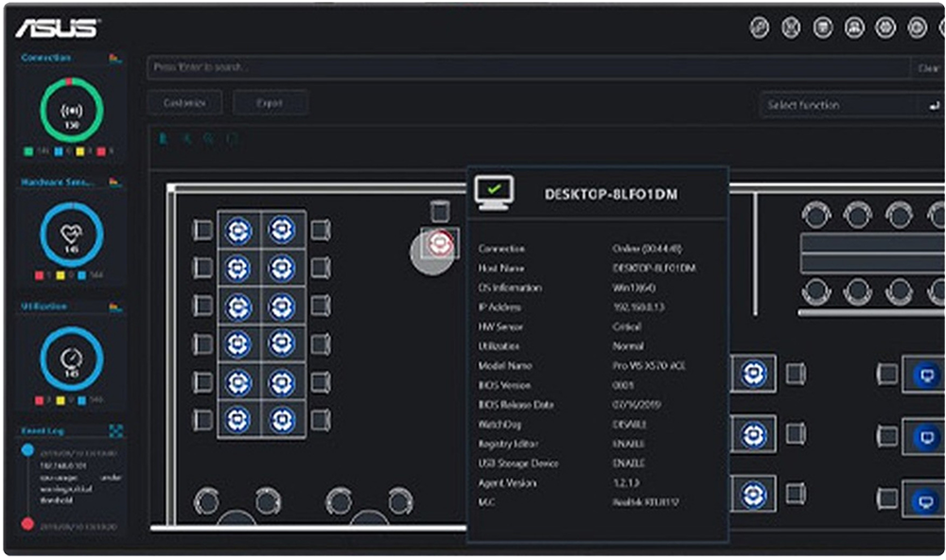The height and width of the screenshot is (560, 946).
Task: Click the DESKTOP-8LFO1DM popup title
Action: (x=610, y=194)
